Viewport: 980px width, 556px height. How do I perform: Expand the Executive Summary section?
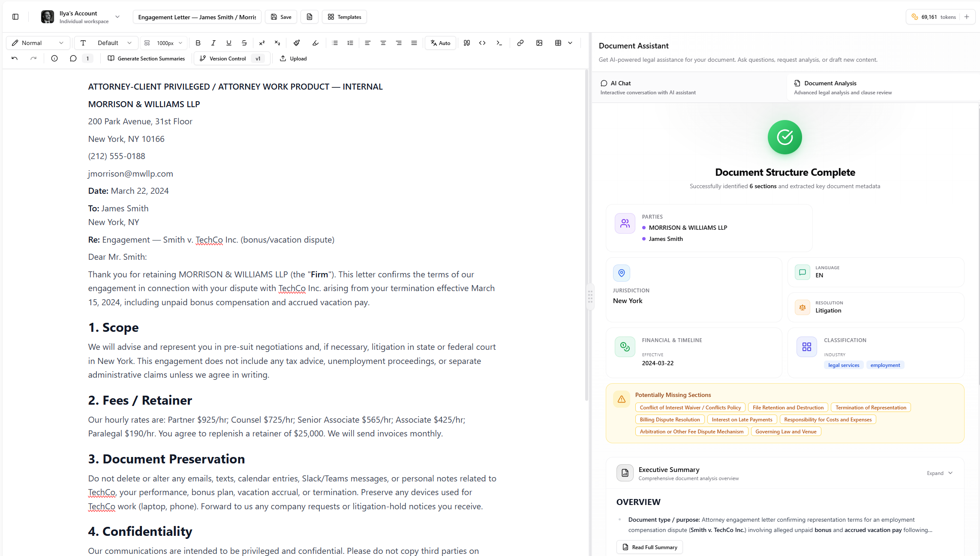pos(939,473)
